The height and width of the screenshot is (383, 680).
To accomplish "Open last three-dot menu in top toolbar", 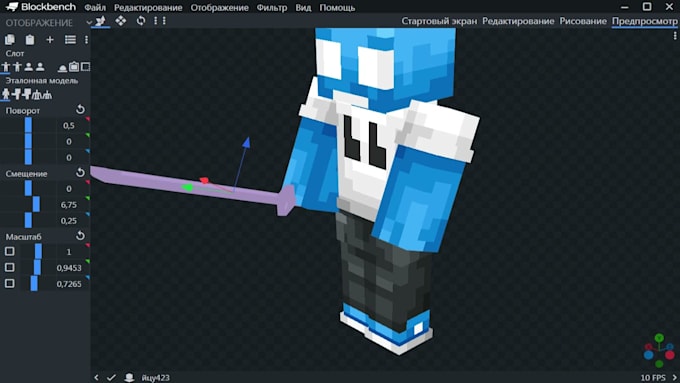I will tap(164, 20).
